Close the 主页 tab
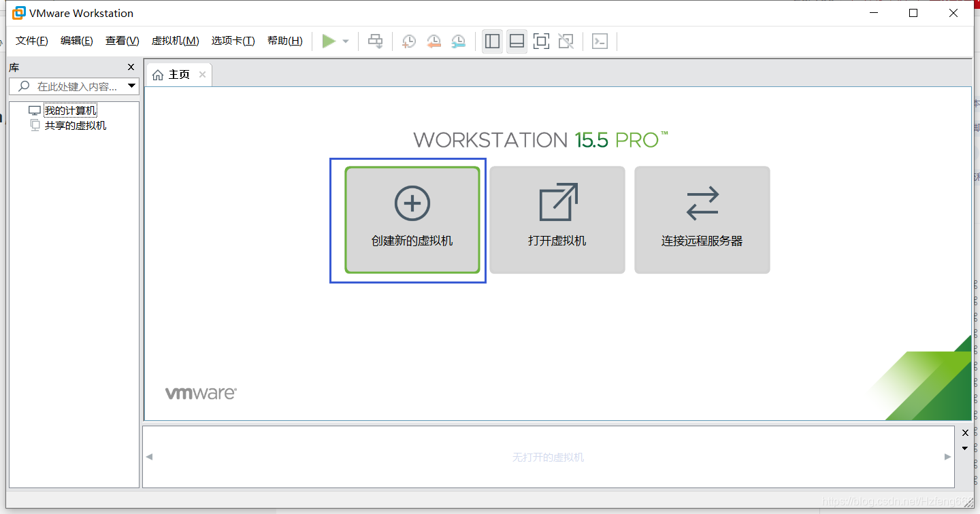 point(202,75)
